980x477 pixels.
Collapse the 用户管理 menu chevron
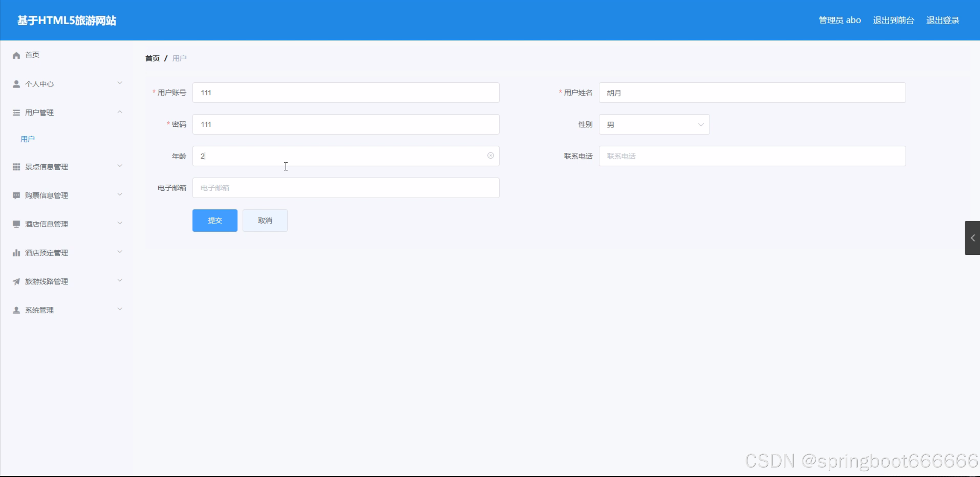pos(120,112)
